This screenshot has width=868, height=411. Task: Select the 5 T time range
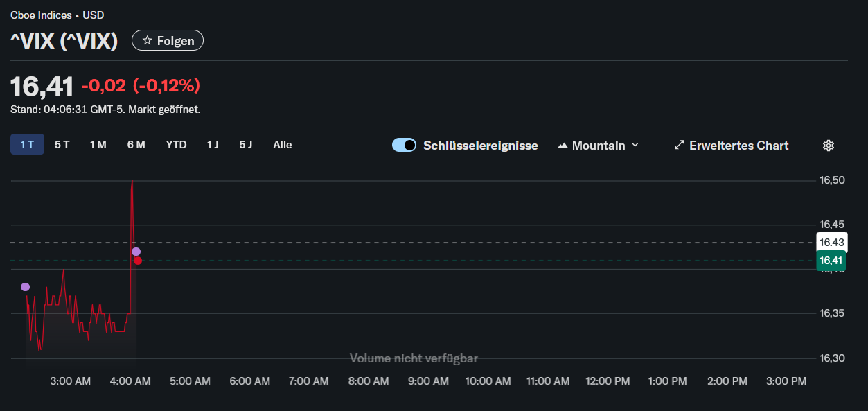[62, 145]
